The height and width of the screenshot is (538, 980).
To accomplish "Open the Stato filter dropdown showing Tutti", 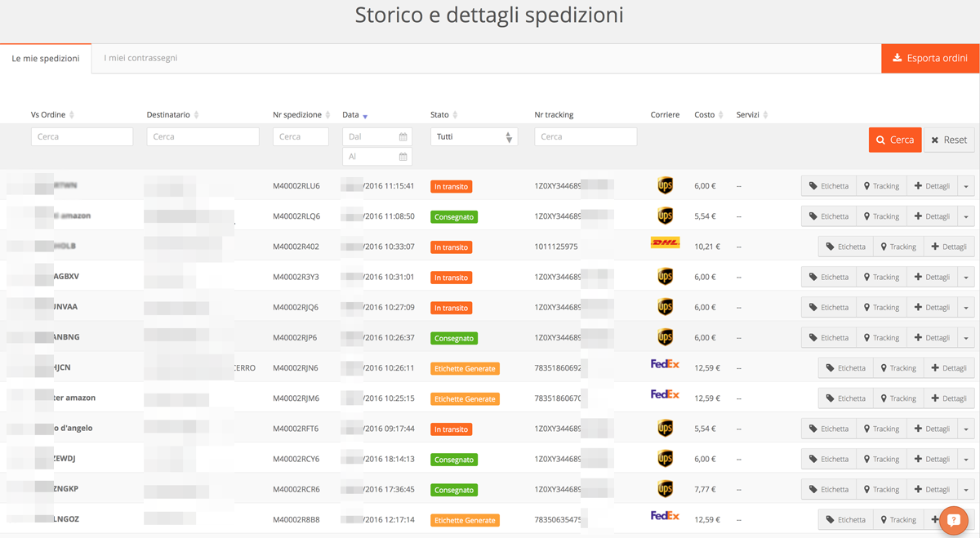I will [x=474, y=137].
